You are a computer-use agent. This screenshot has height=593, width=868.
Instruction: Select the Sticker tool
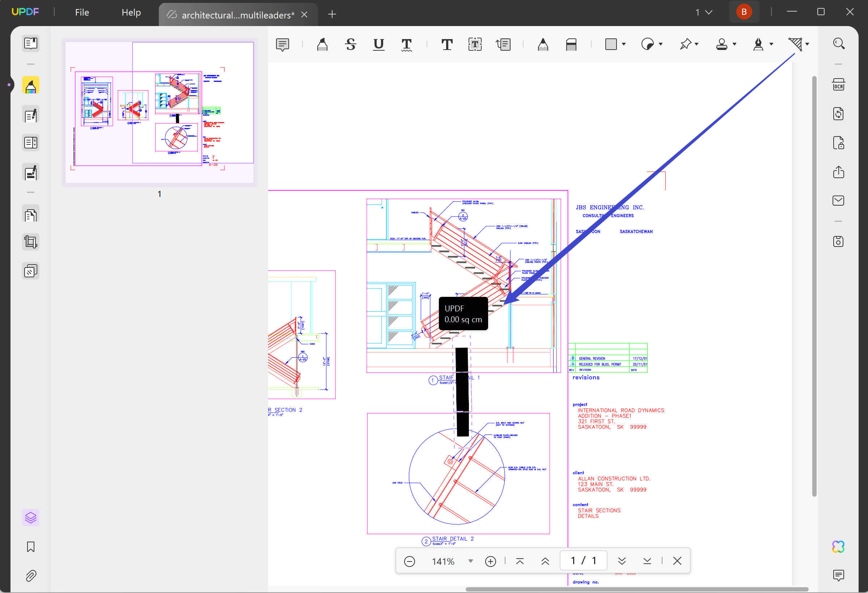click(648, 44)
